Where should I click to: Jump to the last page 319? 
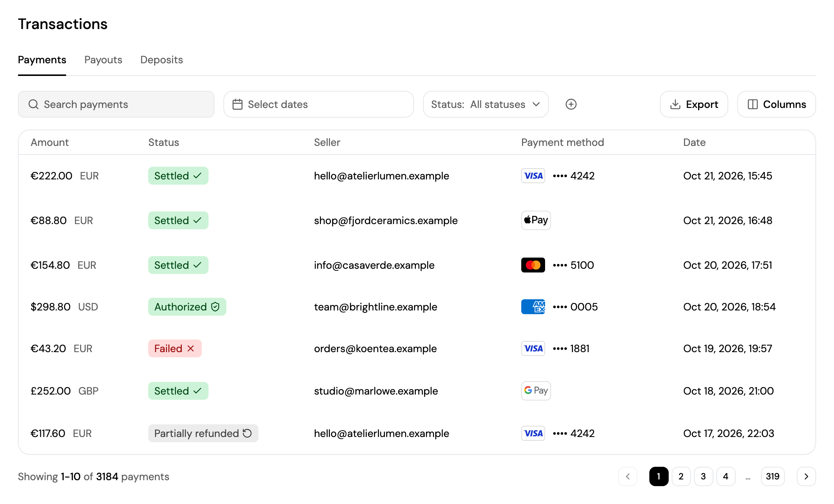coord(773,476)
